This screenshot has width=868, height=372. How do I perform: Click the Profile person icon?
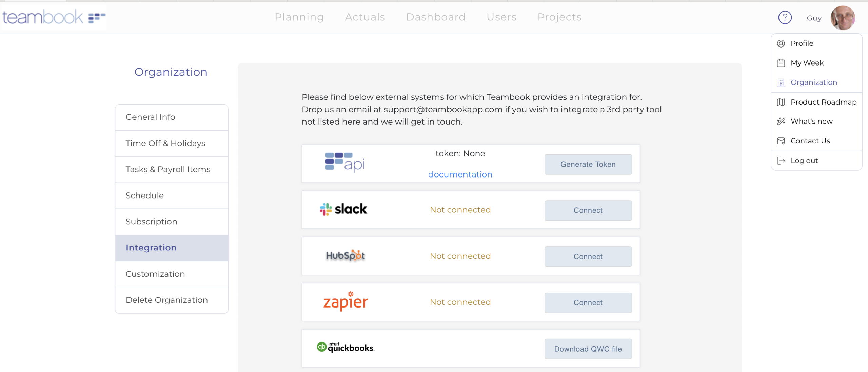point(781,43)
